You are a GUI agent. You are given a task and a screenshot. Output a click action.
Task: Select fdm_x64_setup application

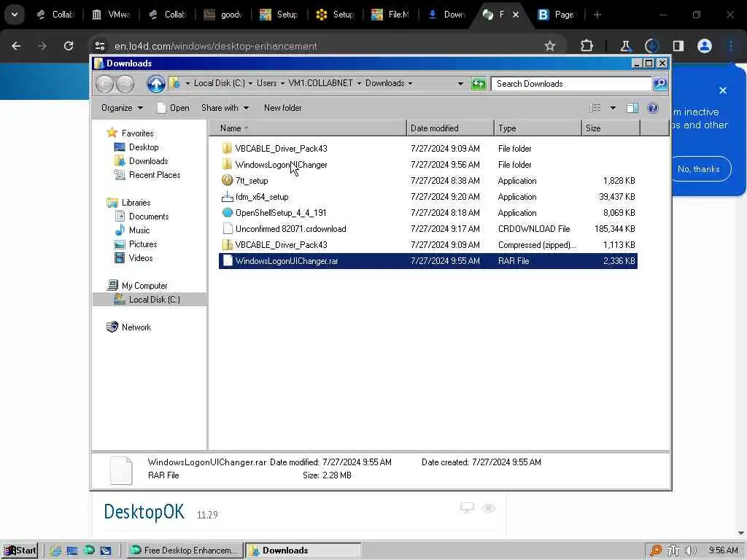pos(427,197)
